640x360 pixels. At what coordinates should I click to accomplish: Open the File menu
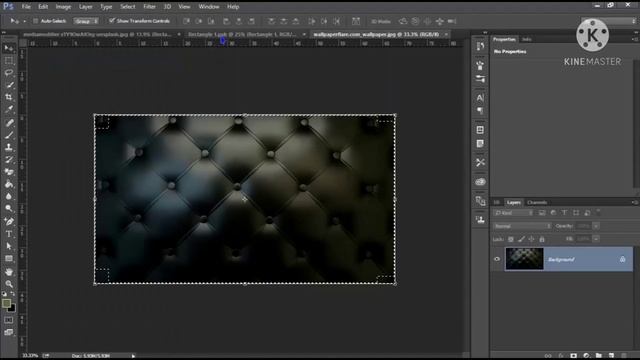coord(26,7)
